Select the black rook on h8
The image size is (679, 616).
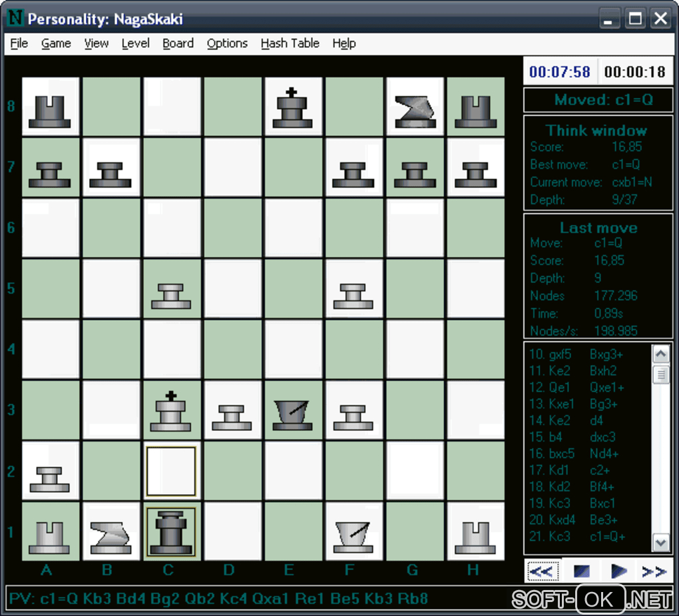click(475, 111)
